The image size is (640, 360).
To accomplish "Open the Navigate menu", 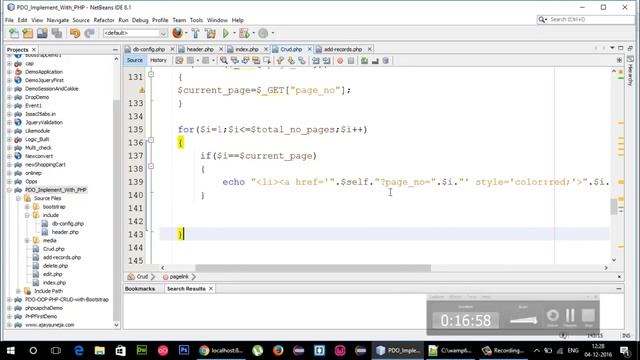I will pos(58,20).
